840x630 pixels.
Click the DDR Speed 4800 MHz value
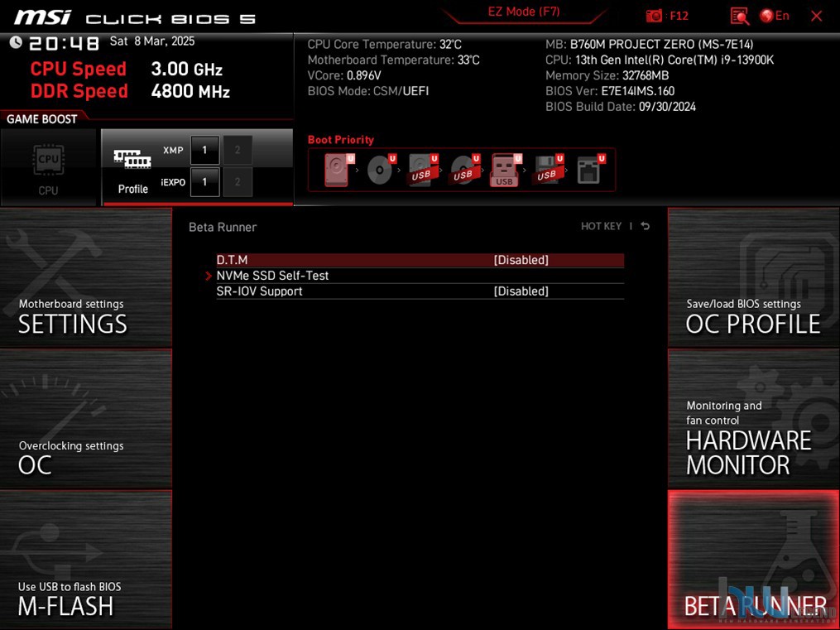(x=190, y=91)
